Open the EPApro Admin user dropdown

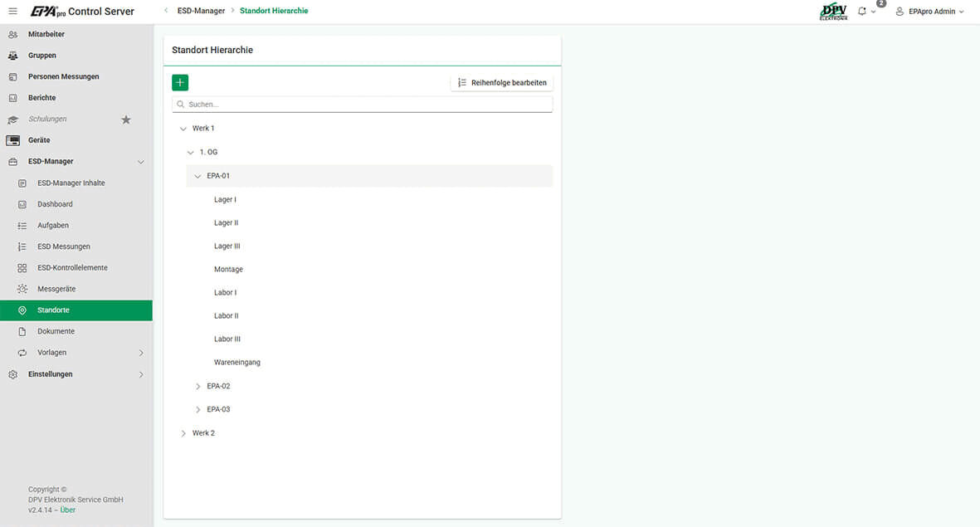pos(930,12)
